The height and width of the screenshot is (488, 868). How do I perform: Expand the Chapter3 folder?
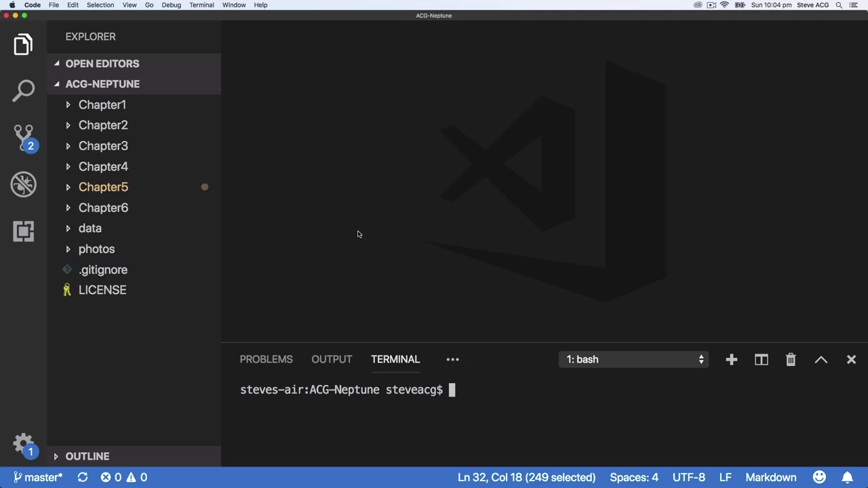pyautogui.click(x=102, y=146)
